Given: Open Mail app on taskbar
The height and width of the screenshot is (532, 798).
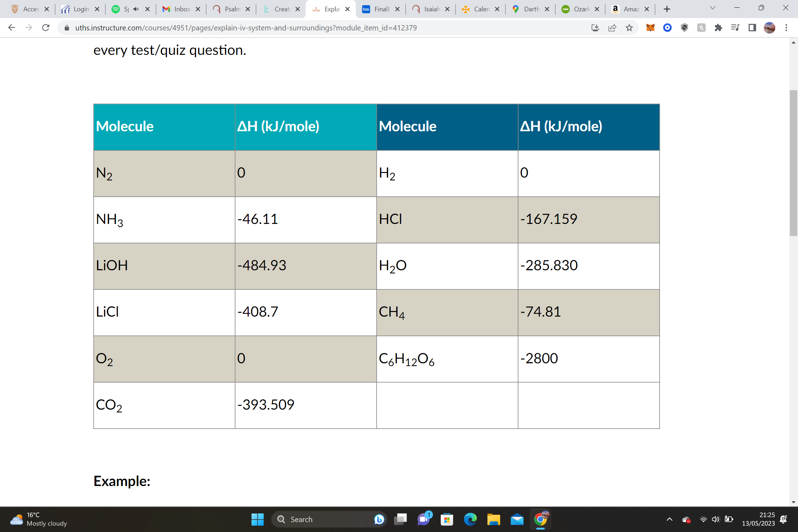Looking at the screenshot, I should 517,519.
